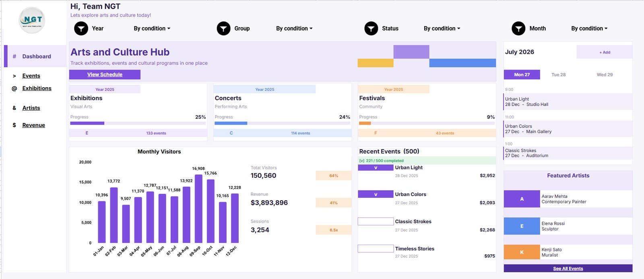The image size is (644, 279).
Task: Click the Urban Light 9:00 calendar entry
Action: (x=568, y=102)
